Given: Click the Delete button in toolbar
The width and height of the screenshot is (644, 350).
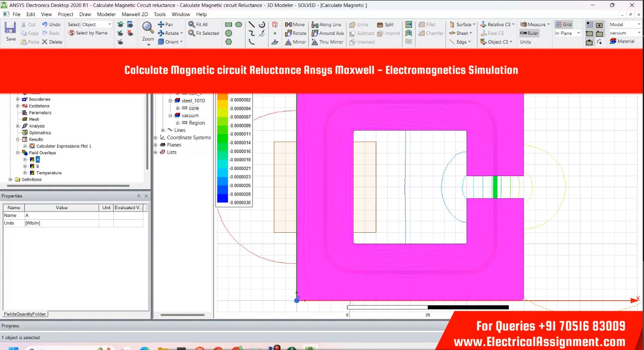Looking at the screenshot, I should pos(52,42).
